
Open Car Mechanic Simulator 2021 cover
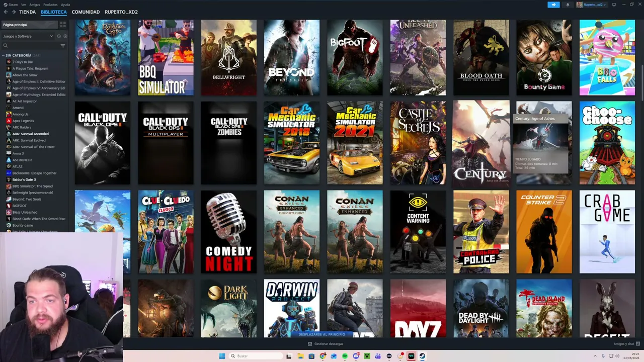point(355,143)
